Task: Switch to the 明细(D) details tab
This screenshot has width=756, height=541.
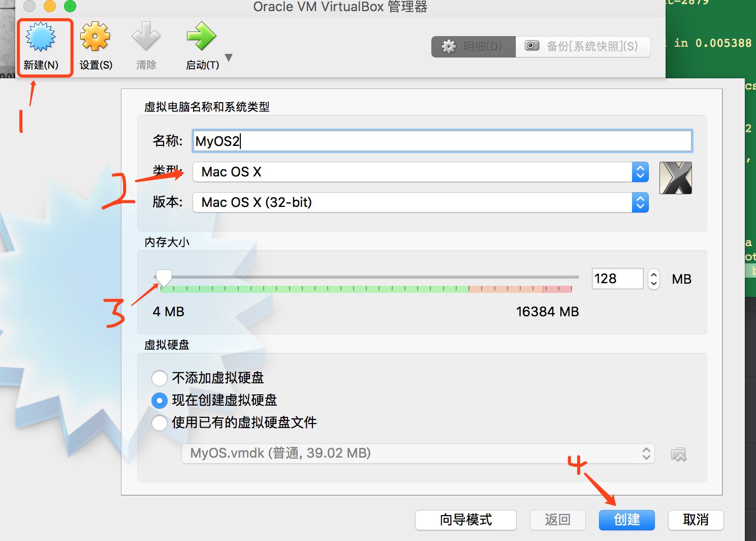Action: [474, 47]
